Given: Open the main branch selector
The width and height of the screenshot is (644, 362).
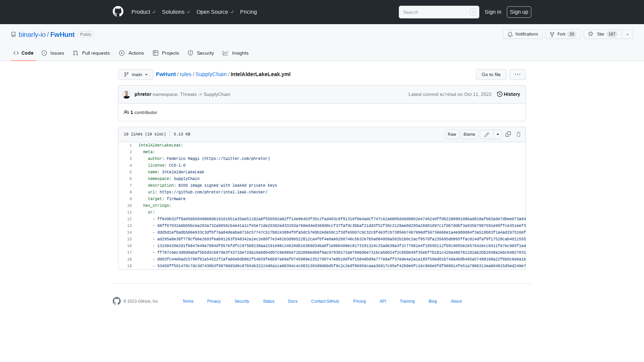Looking at the screenshot, I should 136,74.
